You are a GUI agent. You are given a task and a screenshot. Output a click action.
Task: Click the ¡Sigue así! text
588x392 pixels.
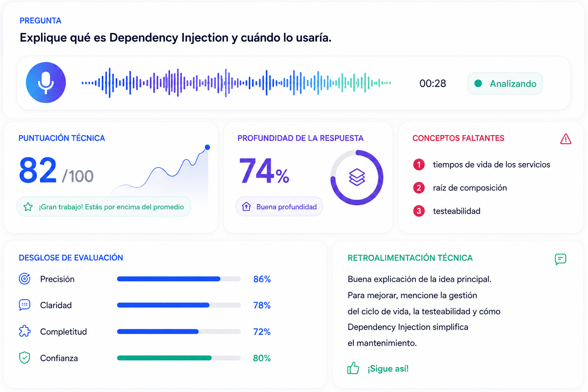pyautogui.click(x=388, y=369)
